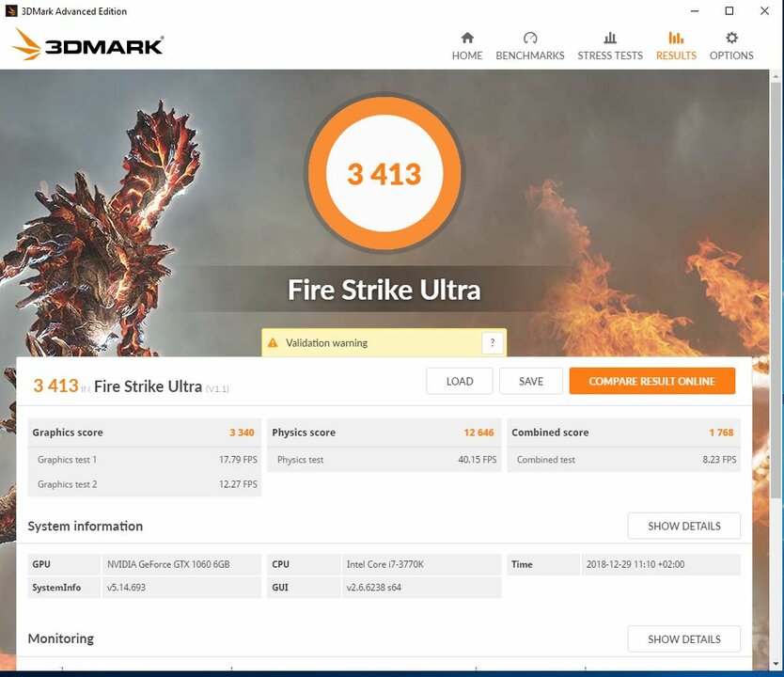Click the Graphics score value 3 340
The width and height of the screenshot is (784, 677).
pyautogui.click(x=242, y=433)
